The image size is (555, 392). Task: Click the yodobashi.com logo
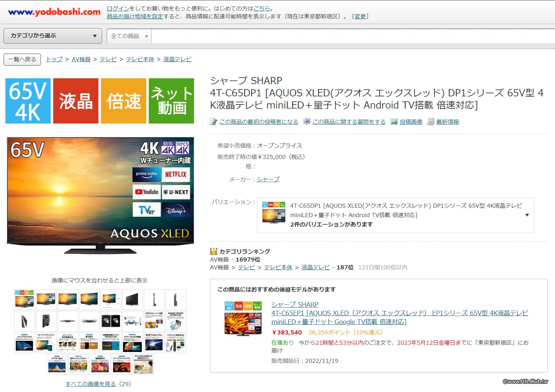click(x=54, y=12)
